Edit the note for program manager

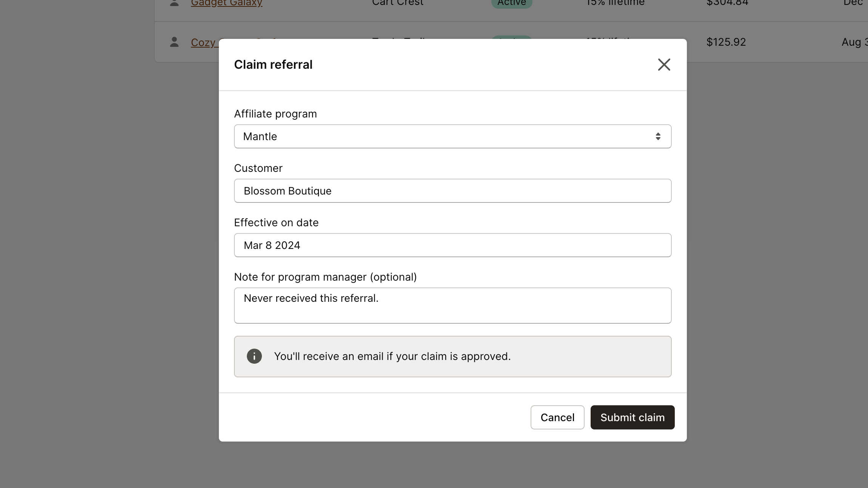(x=452, y=305)
